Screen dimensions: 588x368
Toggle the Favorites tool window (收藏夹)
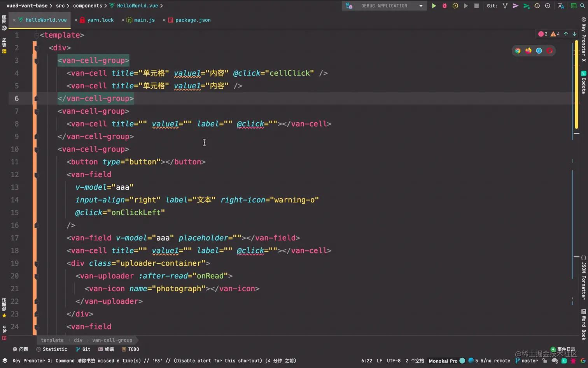pyautogui.click(x=4, y=308)
